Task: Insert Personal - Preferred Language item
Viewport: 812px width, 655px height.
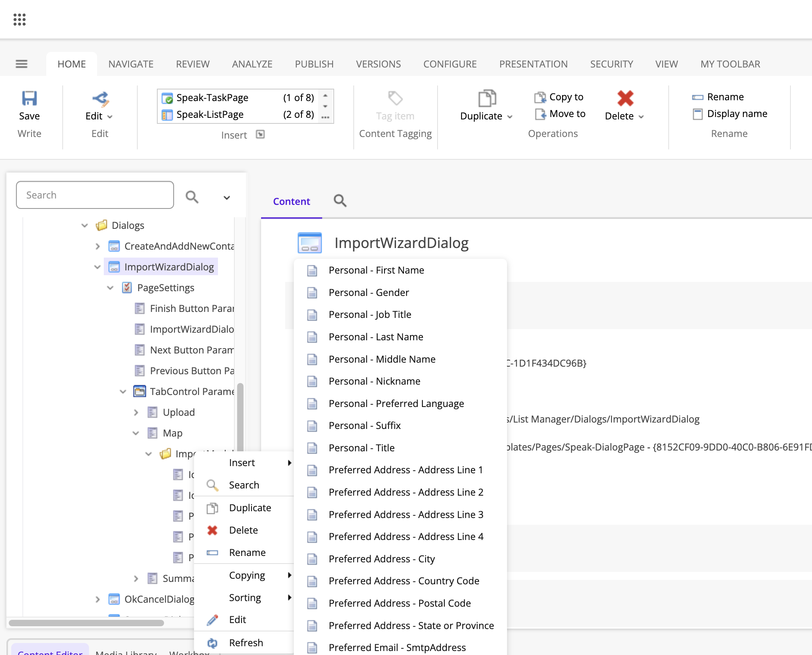Action: point(400,404)
